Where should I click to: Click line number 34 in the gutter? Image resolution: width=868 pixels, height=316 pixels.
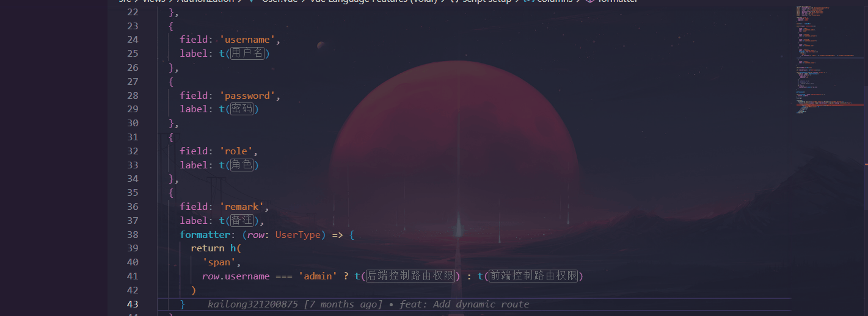133,179
